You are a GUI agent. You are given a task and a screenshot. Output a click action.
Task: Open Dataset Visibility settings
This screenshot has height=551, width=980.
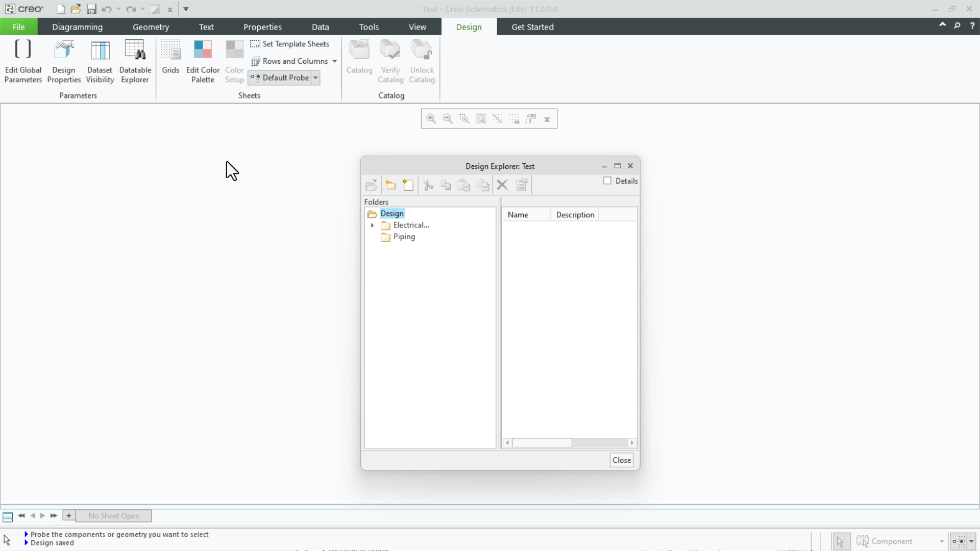tap(100, 61)
